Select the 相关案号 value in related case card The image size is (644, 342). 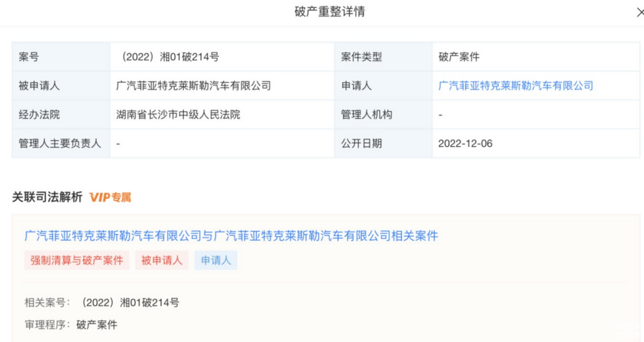tap(128, 303)
